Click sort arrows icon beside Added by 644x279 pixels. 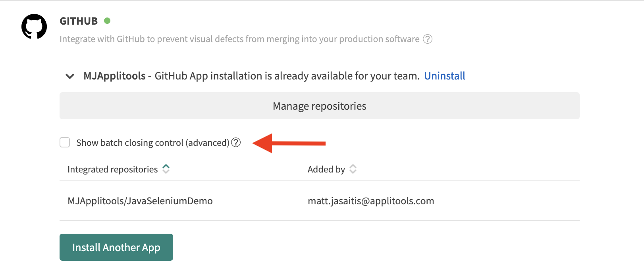coord(353,169)
